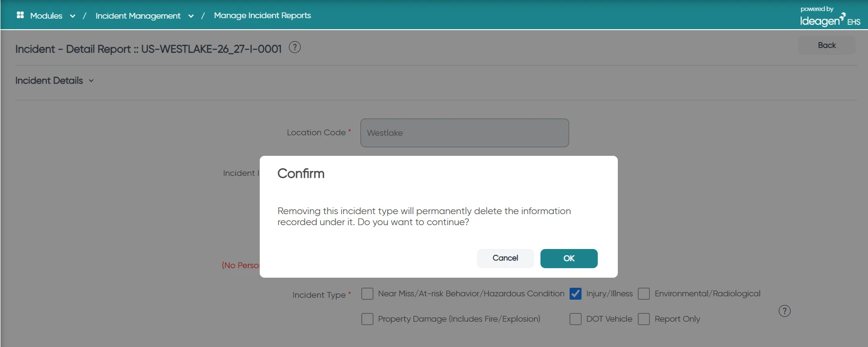Click the Confirm dialog title
The image size is (868, 347).
tap(301, 173)
